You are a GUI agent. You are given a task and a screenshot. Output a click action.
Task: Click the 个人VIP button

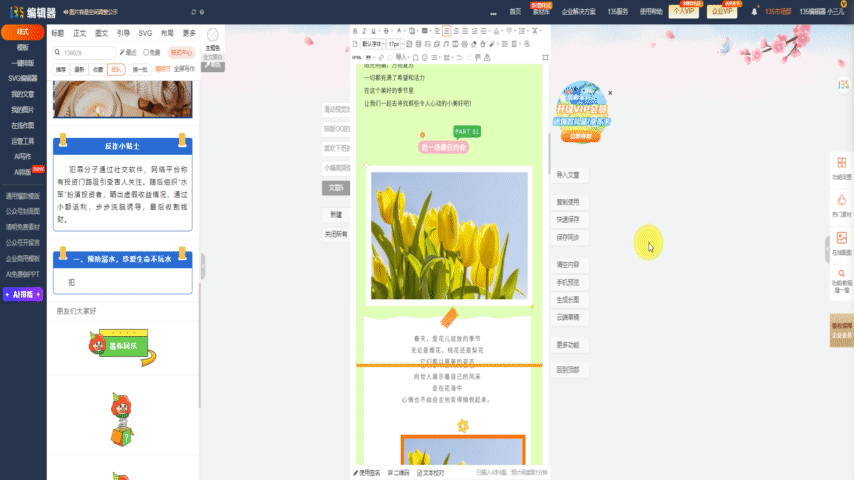tap(684, 11)
